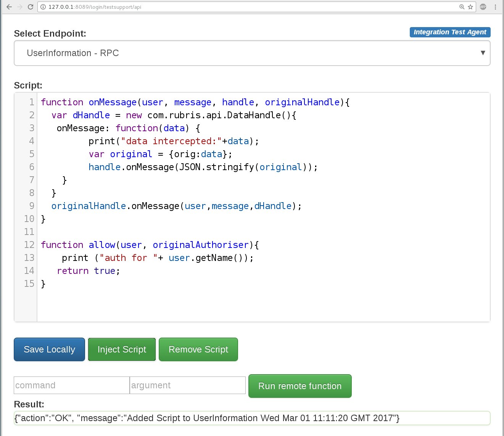View site information icon in address bar

pyautogui.click(x=43, y=7)
